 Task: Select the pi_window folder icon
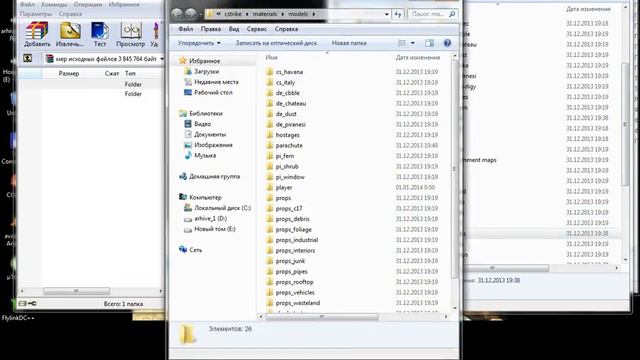coord(269,177)
